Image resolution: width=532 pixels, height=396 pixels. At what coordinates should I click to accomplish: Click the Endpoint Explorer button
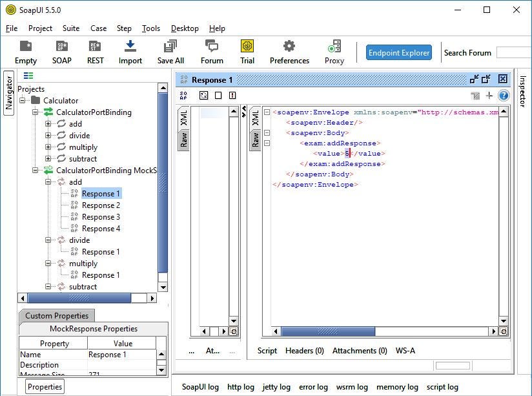[x=399, y=52]
